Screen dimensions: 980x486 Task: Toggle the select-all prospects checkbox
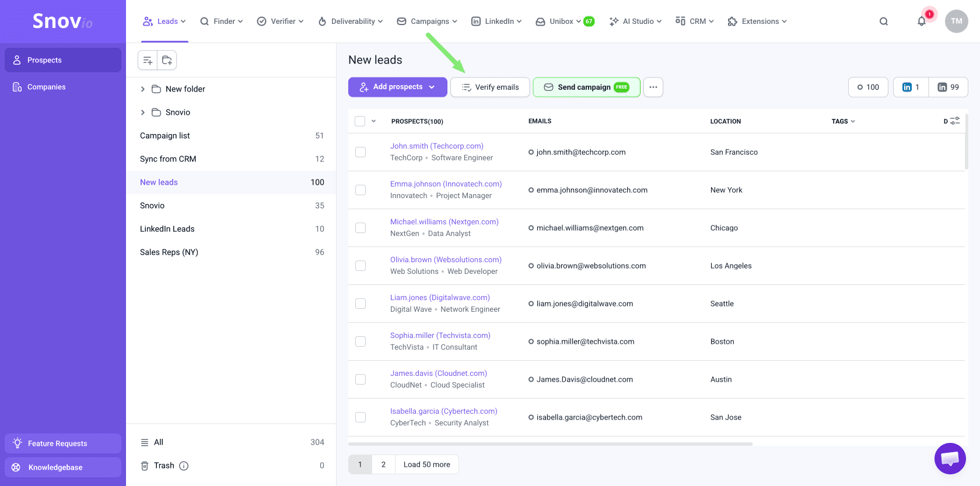360,121
